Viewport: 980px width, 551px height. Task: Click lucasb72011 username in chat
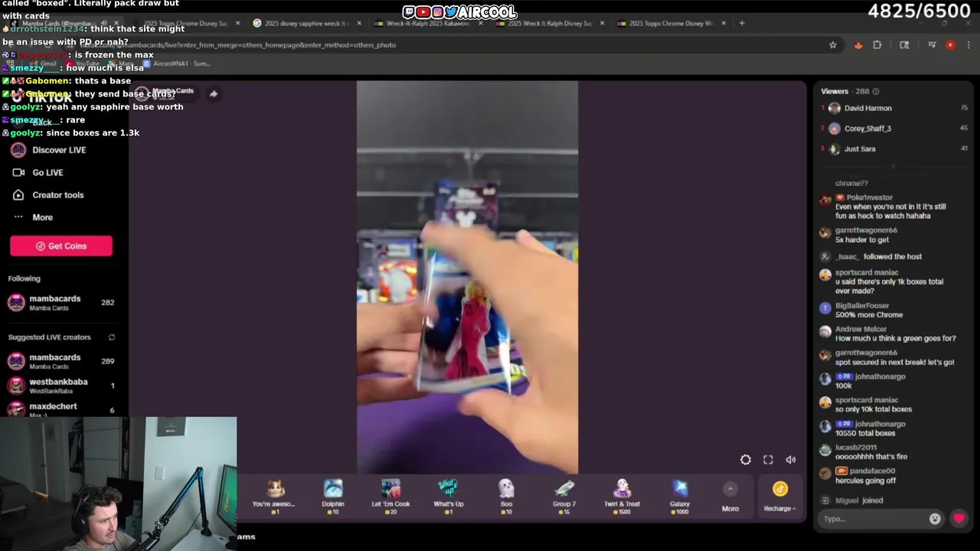[x=856, y=447]
